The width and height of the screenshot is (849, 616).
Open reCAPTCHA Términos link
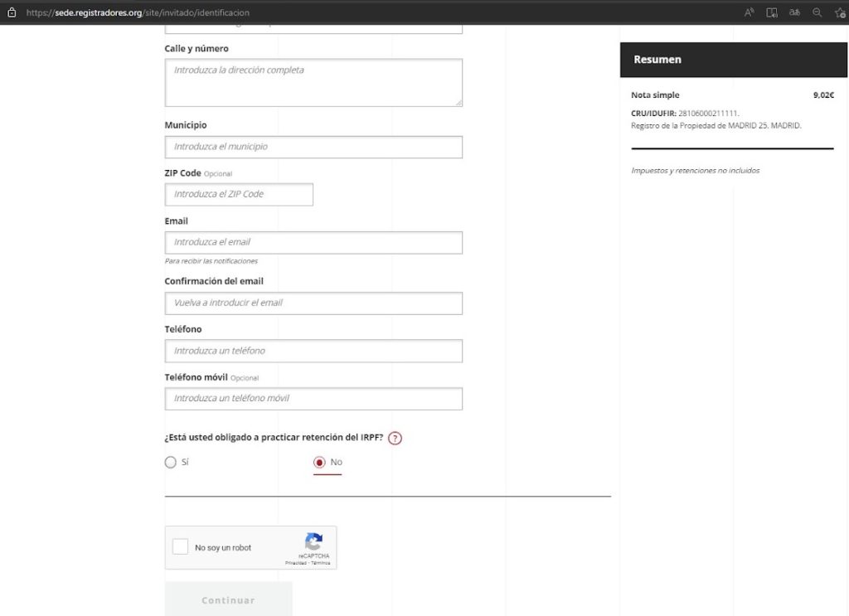(321, 563)
